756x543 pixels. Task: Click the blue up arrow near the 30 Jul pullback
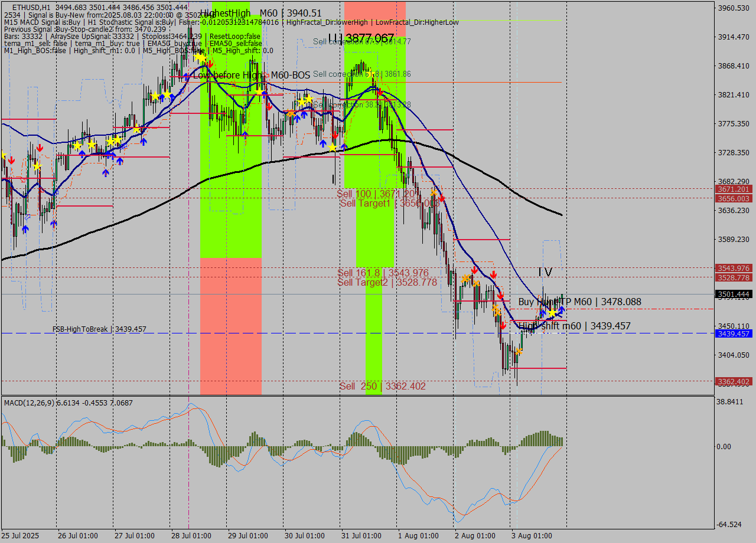(x=322, y=143)
